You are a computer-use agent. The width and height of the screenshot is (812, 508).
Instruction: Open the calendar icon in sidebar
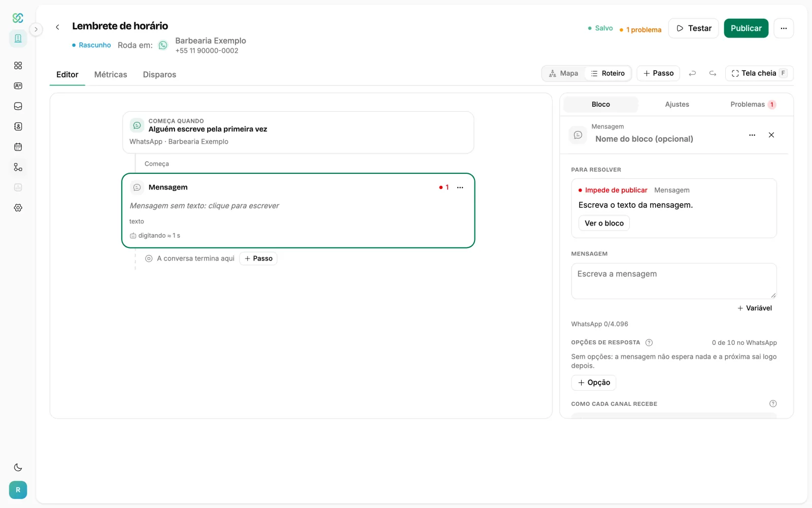tap(18, 147)
